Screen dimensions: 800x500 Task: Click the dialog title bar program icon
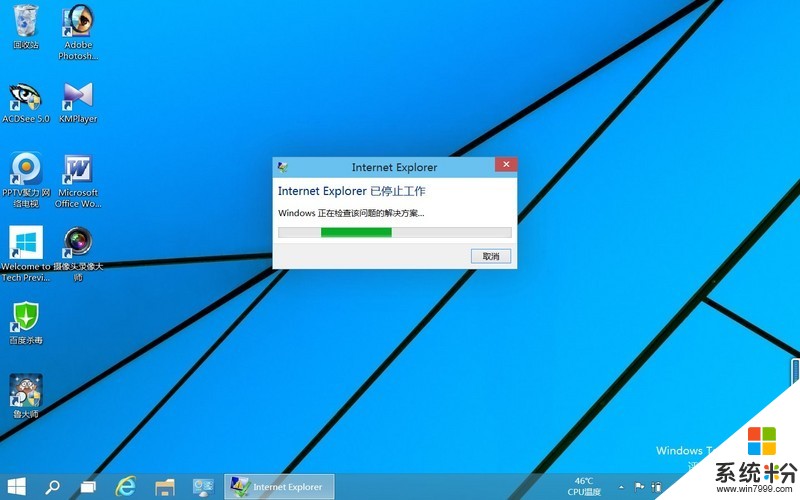[x=283, y=167]
